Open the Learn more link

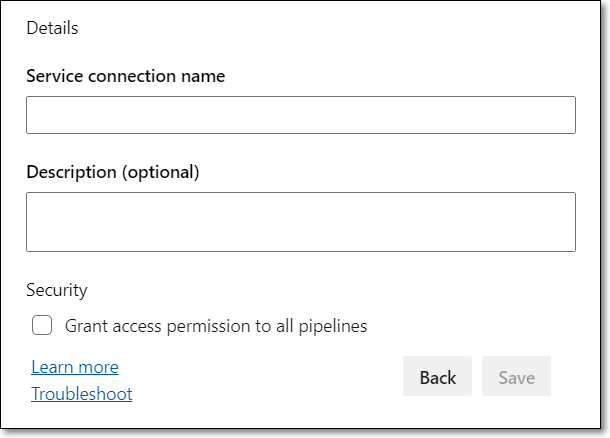pyautogui.click(x=75, y=367)
